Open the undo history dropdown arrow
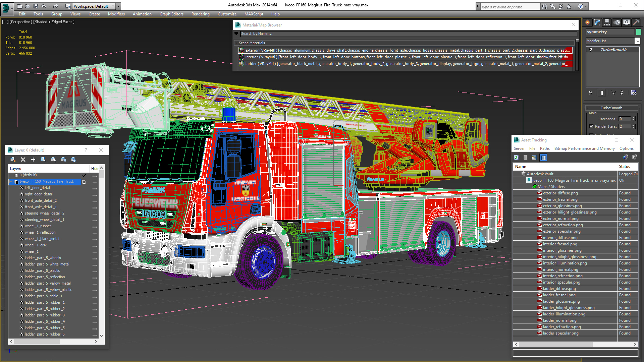 point(50,6)
